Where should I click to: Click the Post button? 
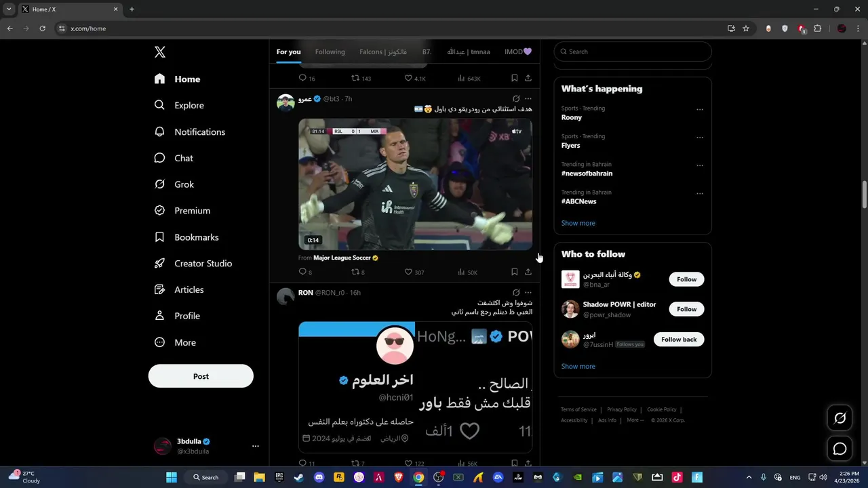click(x=201, y=376)
